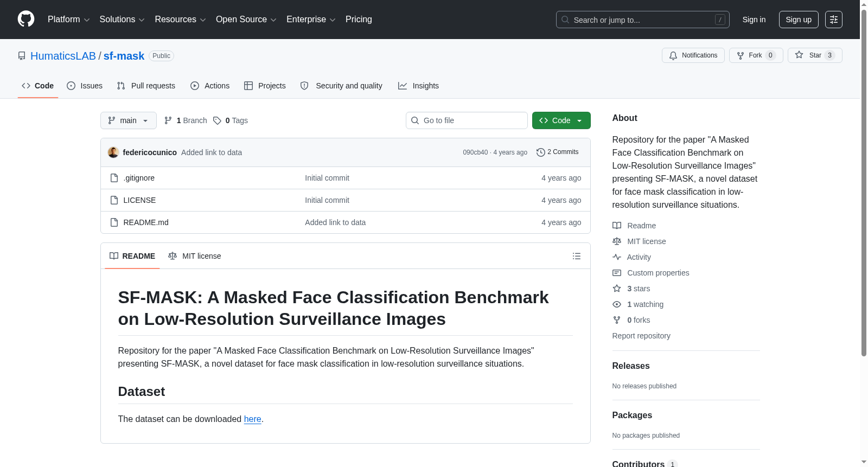Expand the Enterprise menu
Image resolution: width=868 pixels, height=467 pixels.
(311, 20)
